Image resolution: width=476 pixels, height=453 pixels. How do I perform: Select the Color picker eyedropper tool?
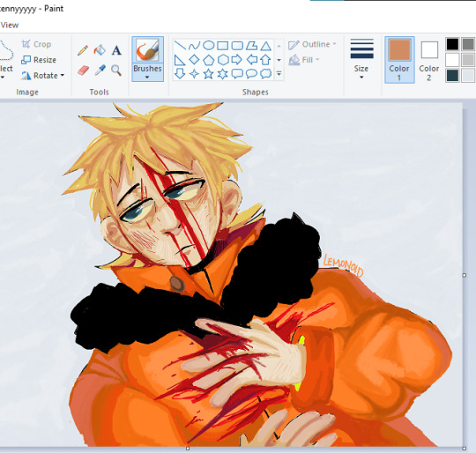click(100, 71)
